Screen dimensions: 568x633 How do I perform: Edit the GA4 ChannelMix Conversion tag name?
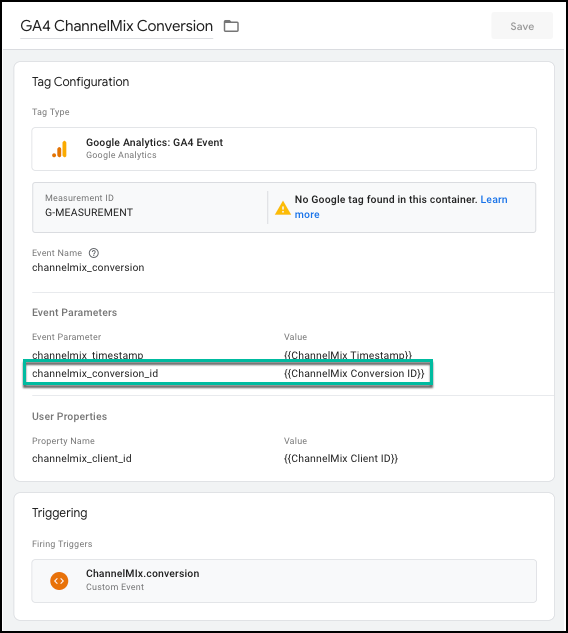117,26
